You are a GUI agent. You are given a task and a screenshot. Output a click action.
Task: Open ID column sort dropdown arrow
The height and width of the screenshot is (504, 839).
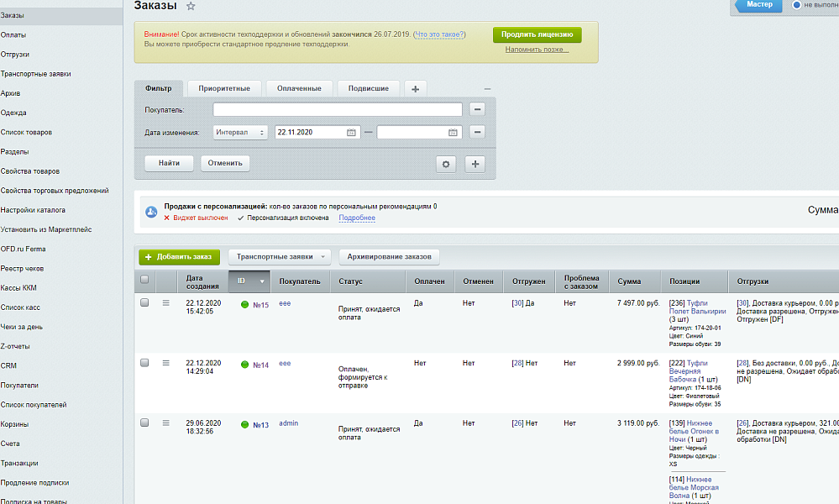tap(262, 281)
